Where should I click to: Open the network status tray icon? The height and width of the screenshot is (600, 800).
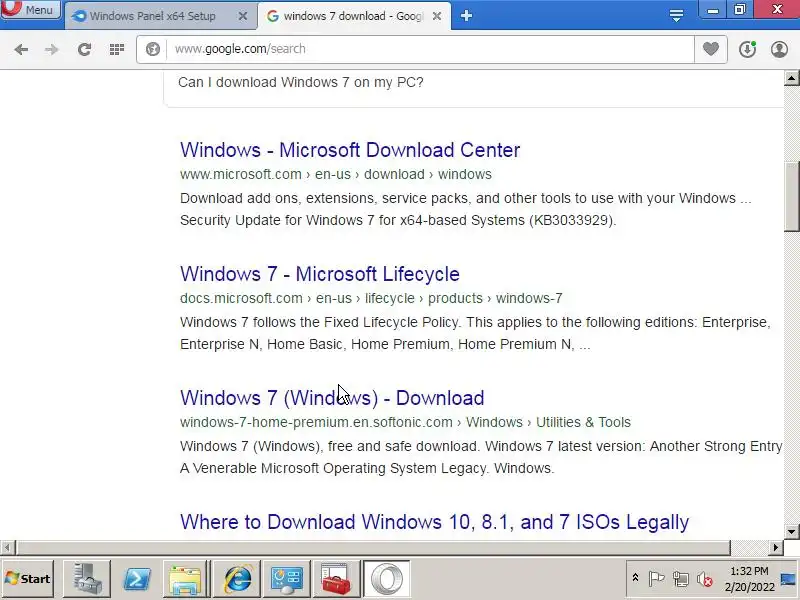point(680,579)
